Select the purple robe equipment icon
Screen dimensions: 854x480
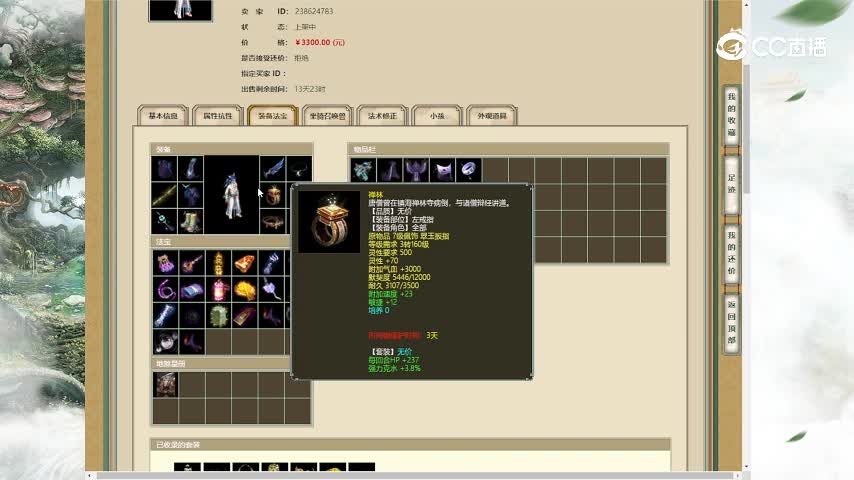coord(164,169)
